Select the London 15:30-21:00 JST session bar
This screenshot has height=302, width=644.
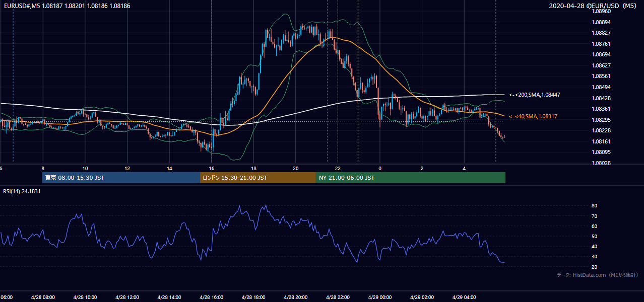click(258, 178)
